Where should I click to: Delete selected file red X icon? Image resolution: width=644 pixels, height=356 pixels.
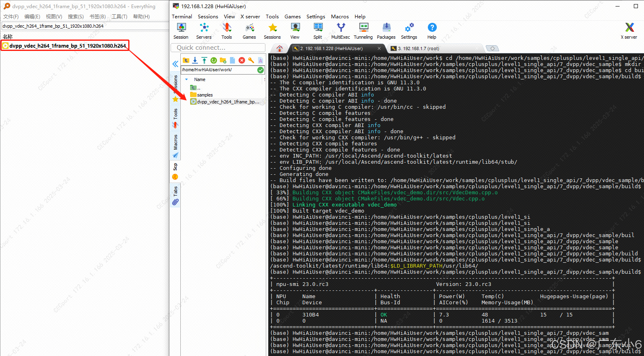[x=242, y=60]
